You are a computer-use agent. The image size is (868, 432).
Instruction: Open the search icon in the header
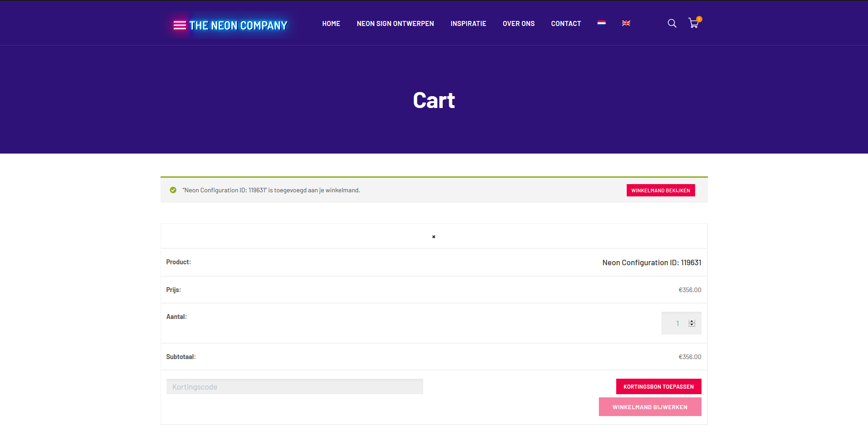point(672,23)
